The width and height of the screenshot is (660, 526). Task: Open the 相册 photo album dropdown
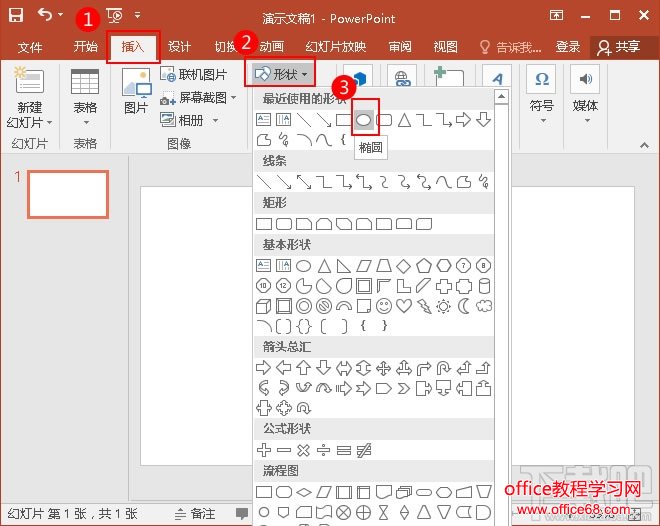tap(196, 120)
